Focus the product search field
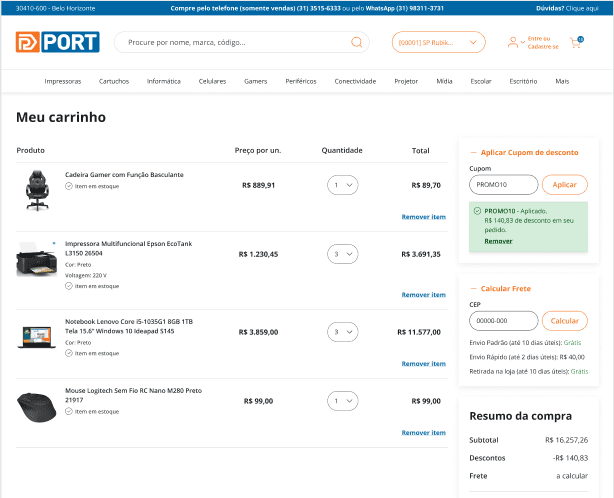The width and height of the screenshot is (614, 498). click(242, 42)
